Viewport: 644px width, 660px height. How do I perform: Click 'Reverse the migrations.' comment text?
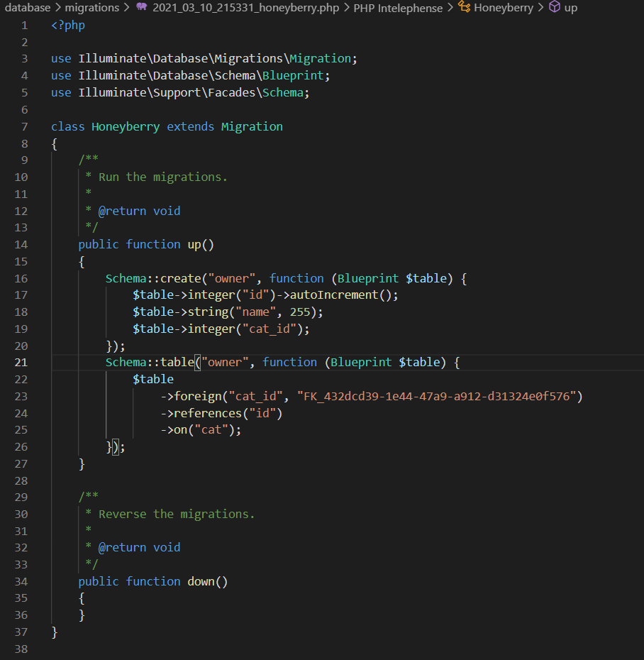click(x=177, y=515)
